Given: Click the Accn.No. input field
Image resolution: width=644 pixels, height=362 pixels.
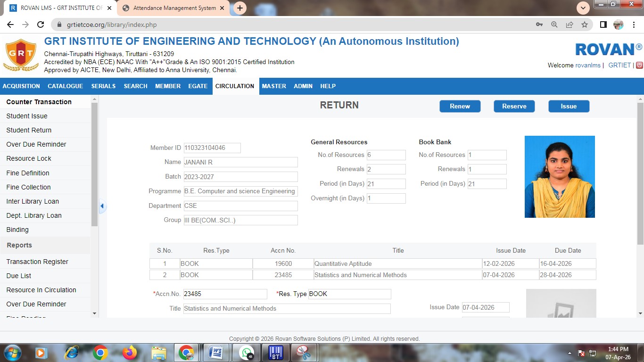Looking at the screenshot, I should coord(225,294).
